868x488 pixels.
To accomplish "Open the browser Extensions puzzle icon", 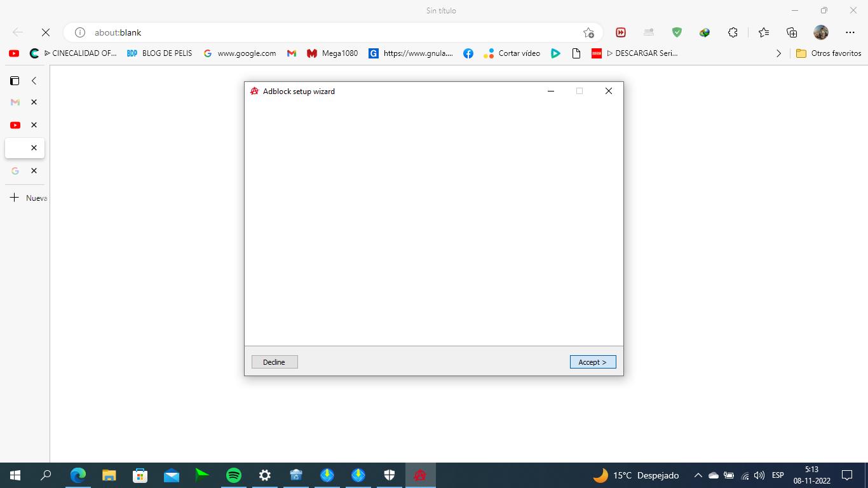I will click(x=733, y=32).
